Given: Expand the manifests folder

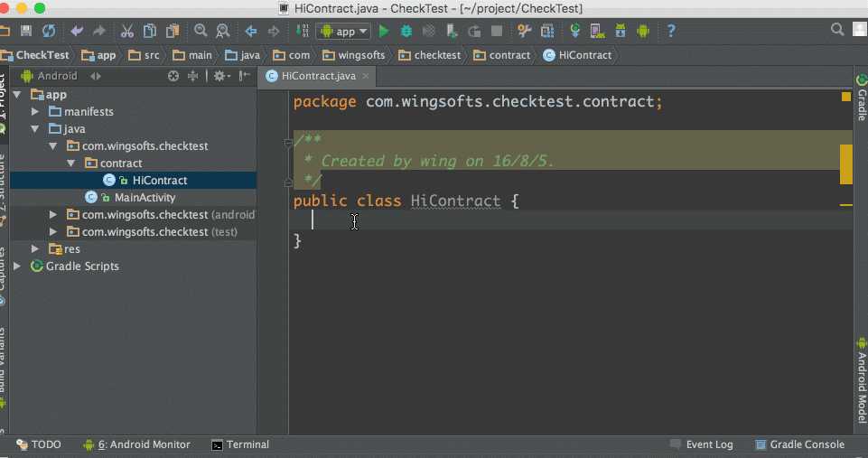Looking at the screenshot, I should (35, 111).
